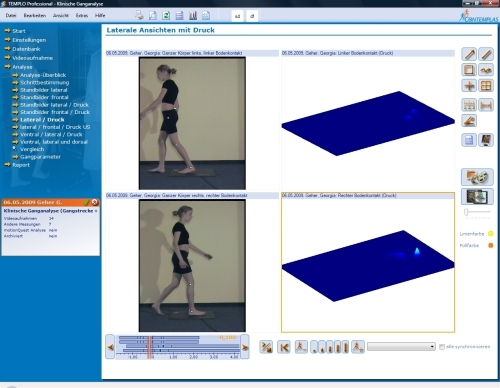Pick the yellow Linienfarbe color swatch
The height and width of the screenshot is (388, 500).
click(x=491, y=234)
